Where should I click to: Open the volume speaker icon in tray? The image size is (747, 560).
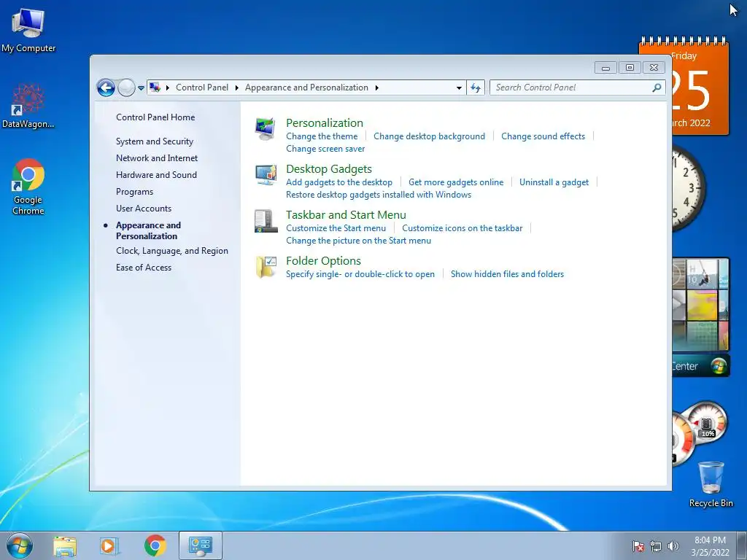(x=673, y=546)
